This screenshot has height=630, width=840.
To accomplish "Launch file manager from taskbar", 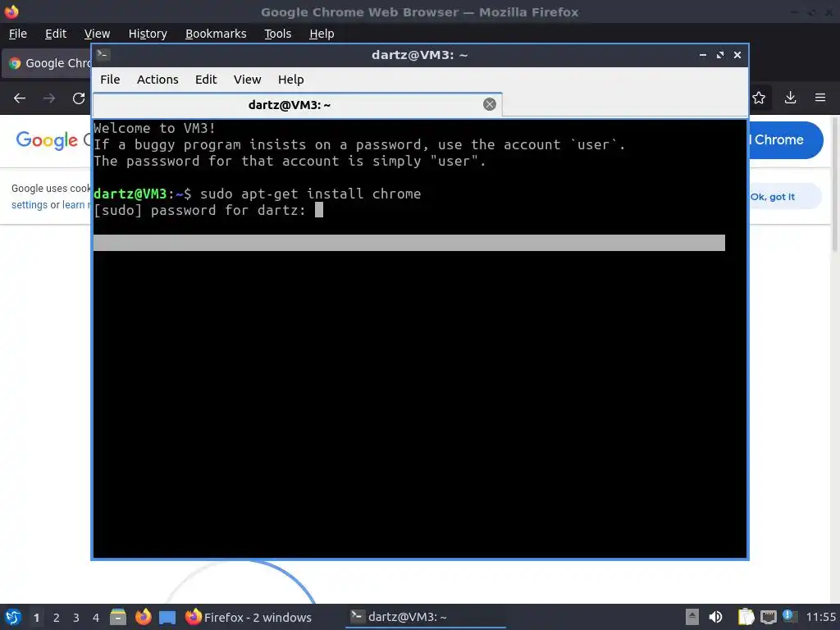I will click(118, 617).
